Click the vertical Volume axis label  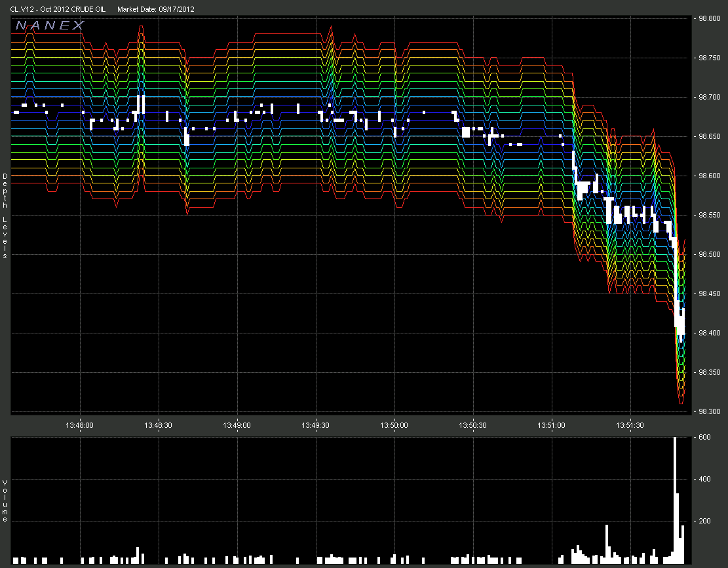coord(5,501)
